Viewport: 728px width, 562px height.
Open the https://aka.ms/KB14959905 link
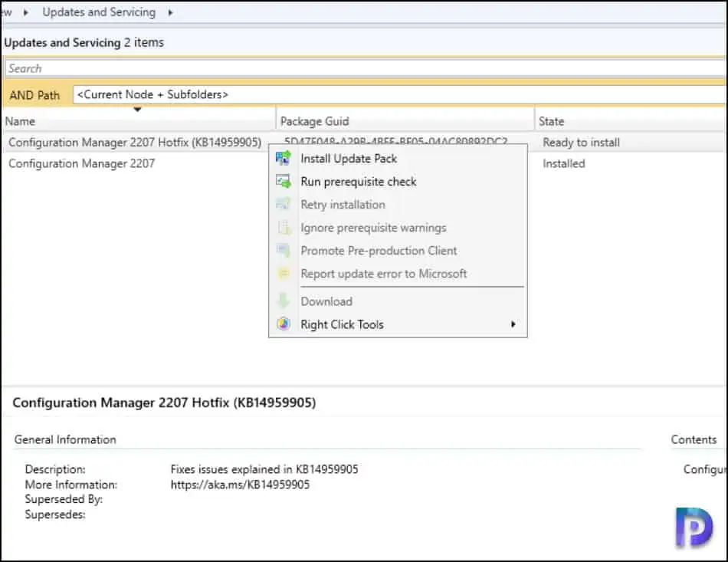tap(240, 485)
